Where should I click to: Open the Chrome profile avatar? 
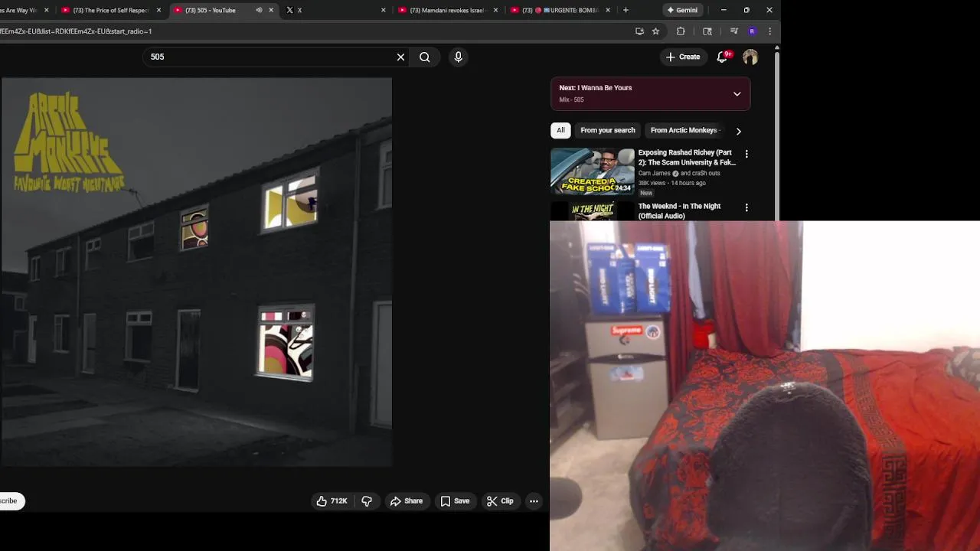pyautogui.click(x=752, y=31)
